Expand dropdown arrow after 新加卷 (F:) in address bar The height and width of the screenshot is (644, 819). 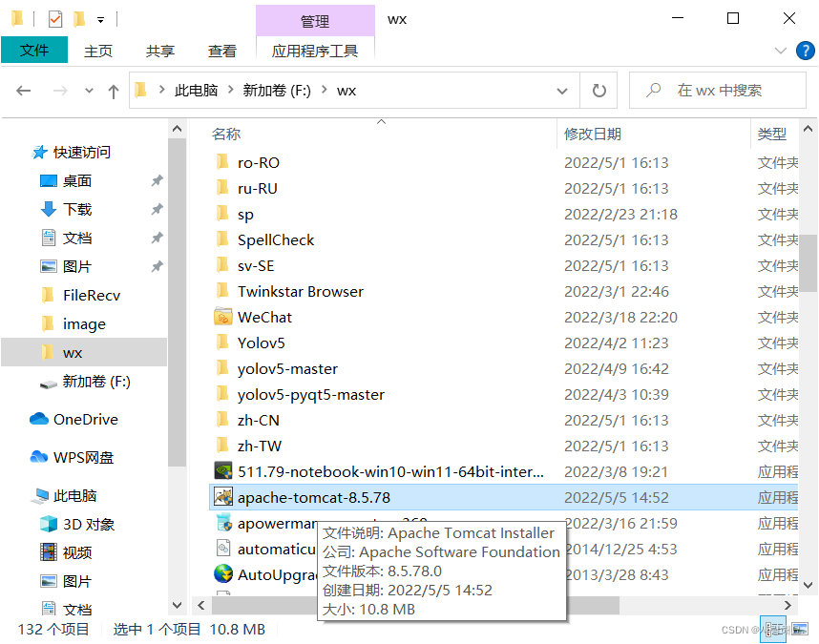(x=325, y=91)
